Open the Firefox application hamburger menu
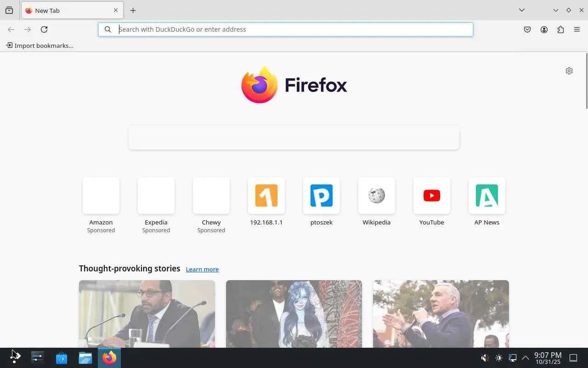 pyautogui.click(x=577, y=29)
